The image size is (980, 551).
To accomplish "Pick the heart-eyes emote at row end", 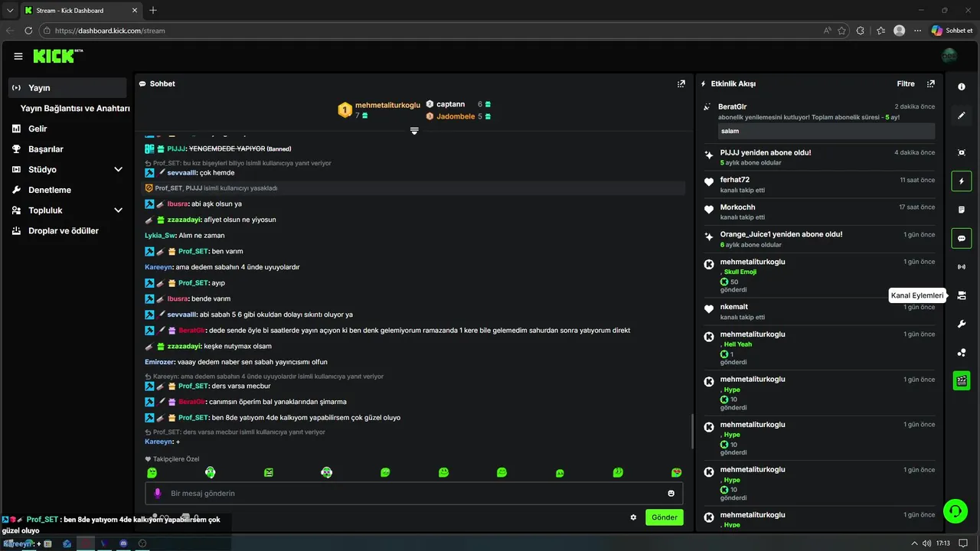I will pyautogui.click(x=676, y=472).
